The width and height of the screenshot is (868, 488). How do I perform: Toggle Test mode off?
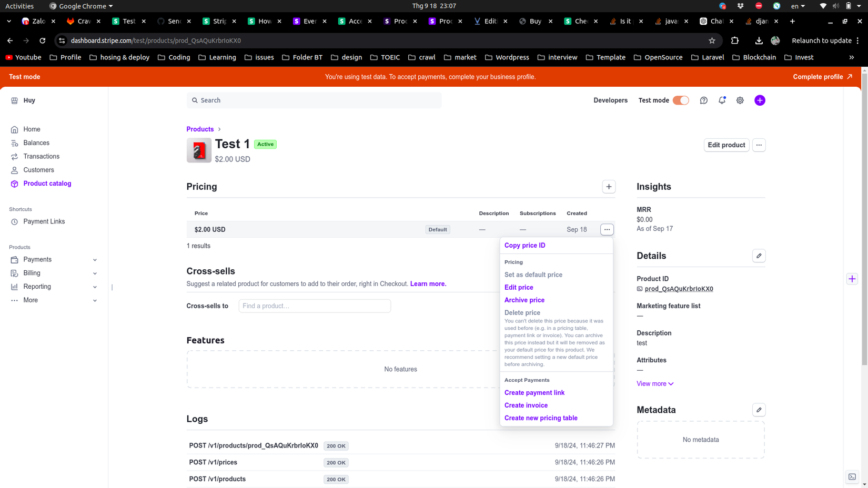click(680, 99)
